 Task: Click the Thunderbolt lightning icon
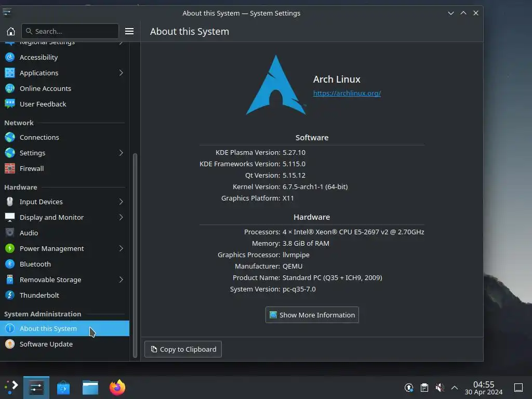10,296
